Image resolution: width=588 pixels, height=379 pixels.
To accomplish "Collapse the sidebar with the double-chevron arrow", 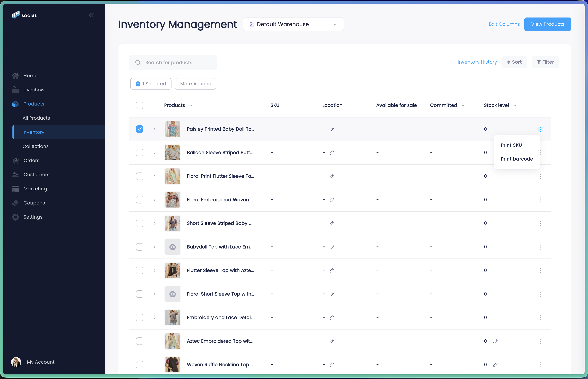I will [x=91, y=15].
